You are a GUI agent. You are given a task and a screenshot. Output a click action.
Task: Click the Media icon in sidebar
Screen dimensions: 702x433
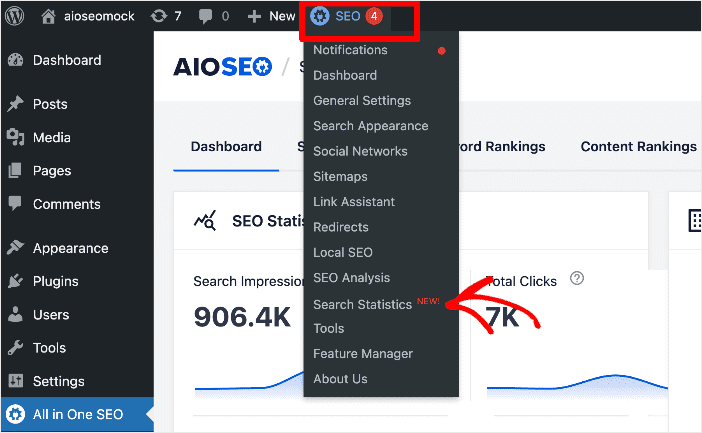click(x=15, y=137)
